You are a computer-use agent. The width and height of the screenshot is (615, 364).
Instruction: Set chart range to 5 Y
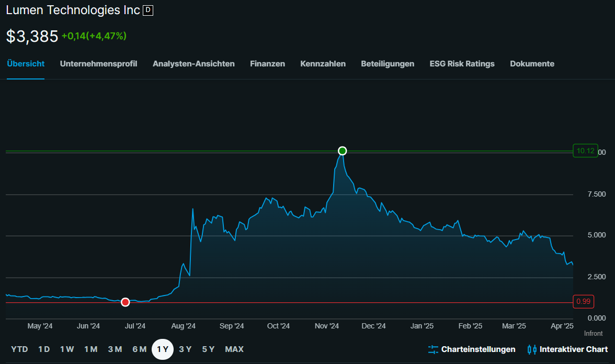(208, 349)
